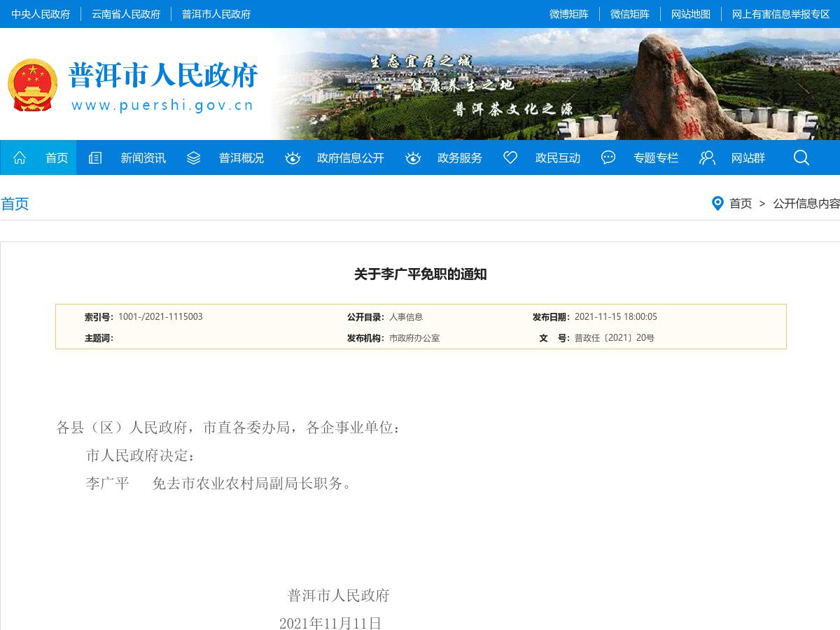840x630 pixels.
Task: Select document number 普政任〔2021〕20号
Action: click(615, 338)
